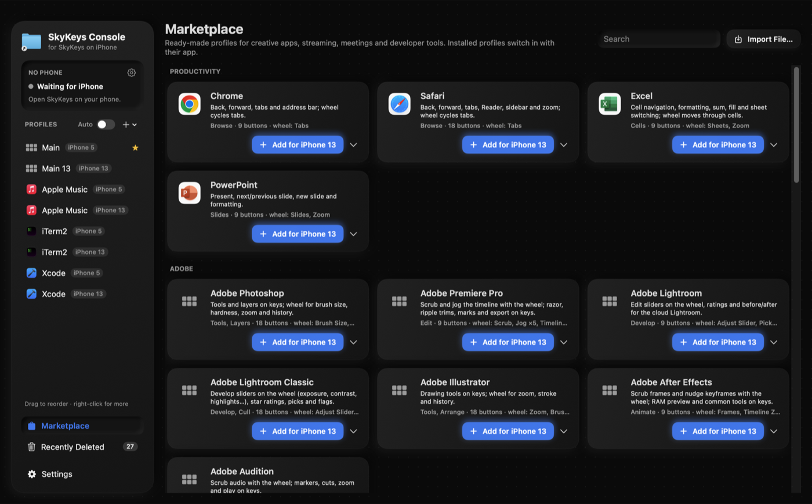Add Chrome profile for iPhone 13
812x504 pixels.
tap(298, 145)
